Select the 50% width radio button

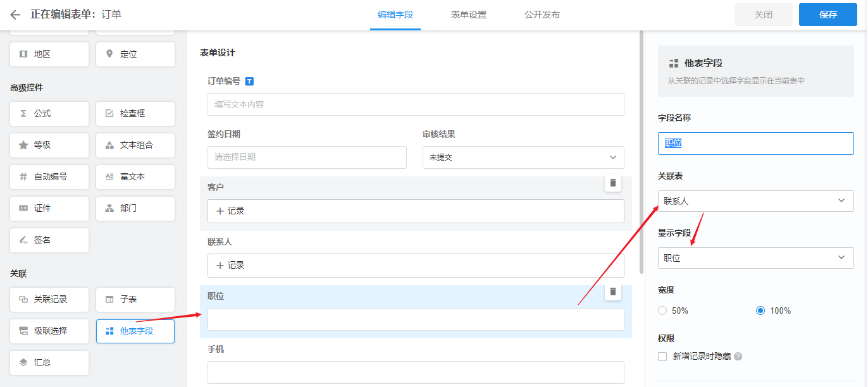point(662,310)
